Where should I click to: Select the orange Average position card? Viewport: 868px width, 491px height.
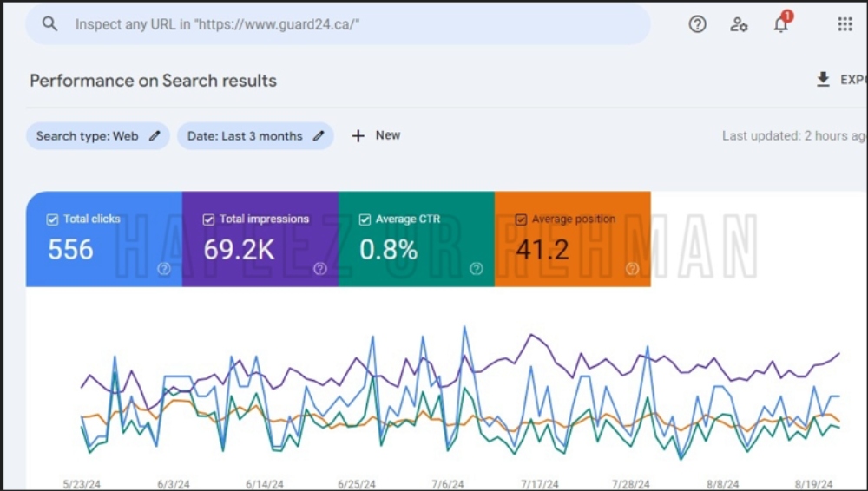572,239
